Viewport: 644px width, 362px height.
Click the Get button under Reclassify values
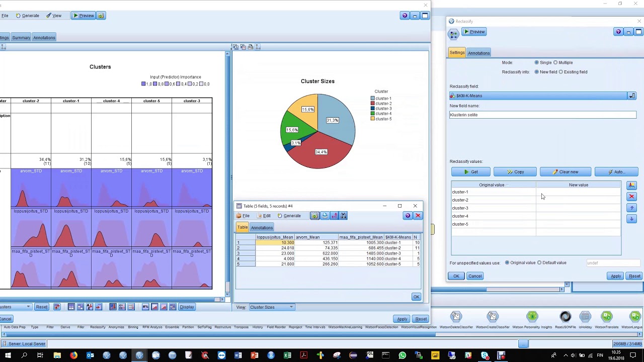pyautogui.click(x=471, y=172)
